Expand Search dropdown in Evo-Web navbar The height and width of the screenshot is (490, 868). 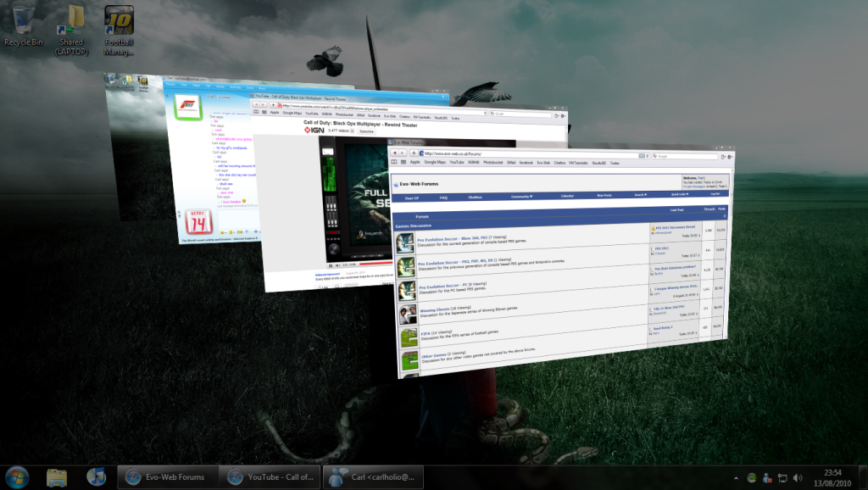point(640,195)
